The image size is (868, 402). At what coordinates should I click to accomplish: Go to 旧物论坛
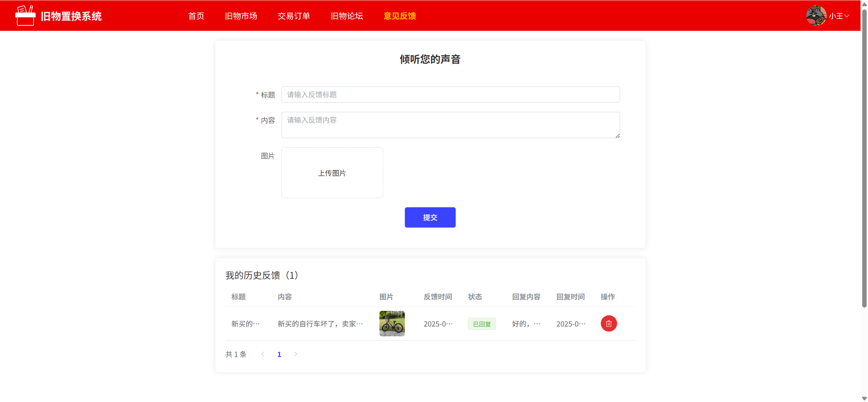(x=347, y=16)
